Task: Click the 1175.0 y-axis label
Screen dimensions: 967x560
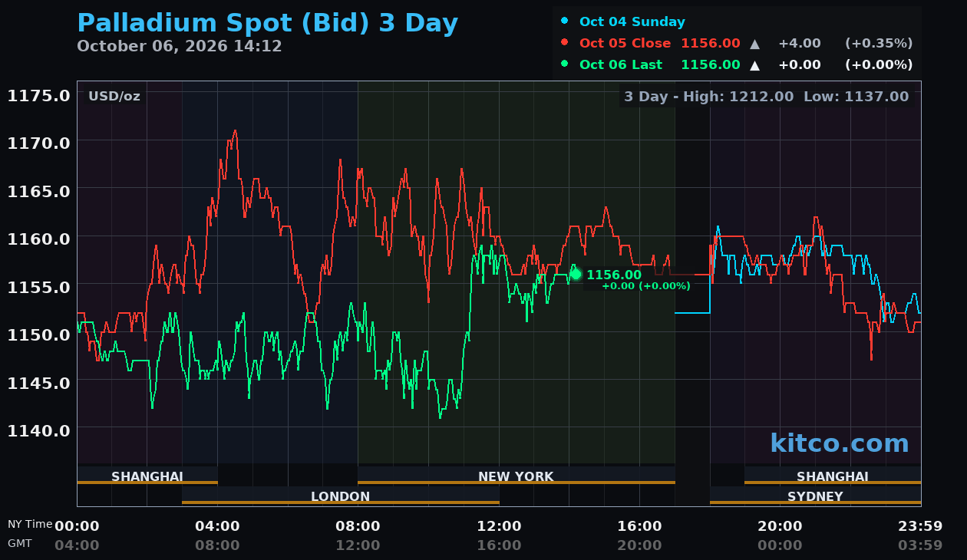Action: (x=39, y=95)
